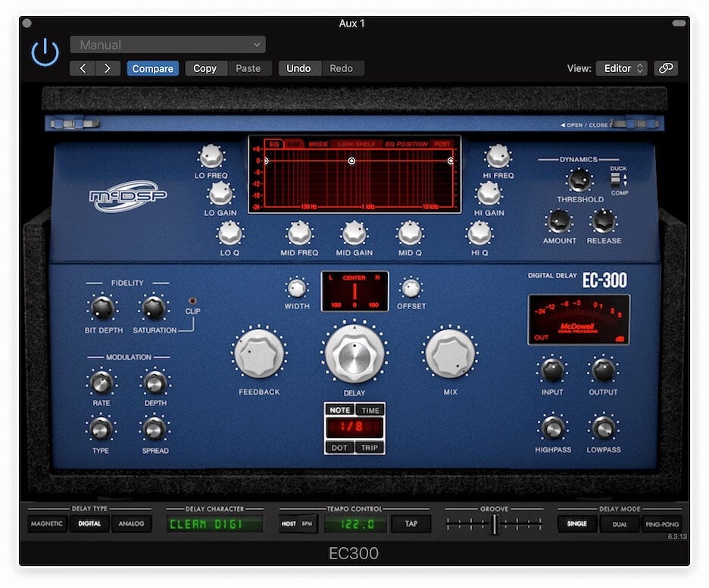Click the LO GAIN knob
Screen dimensions: 709x588
pos(220,193)
